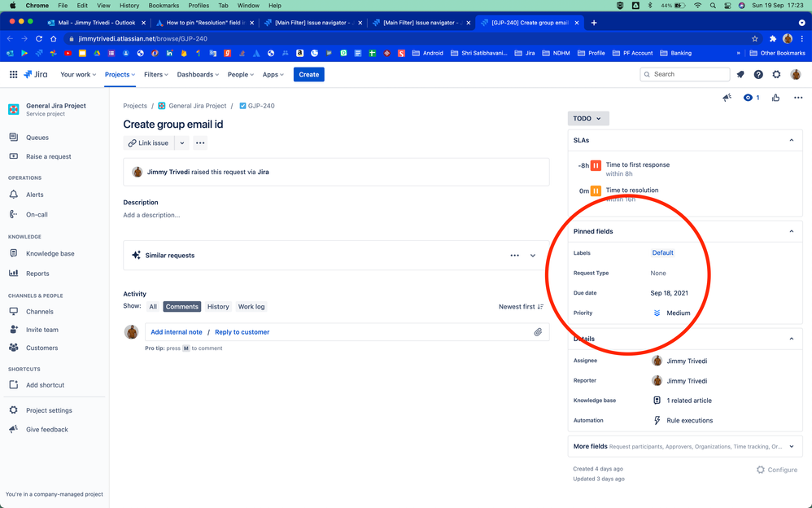The image size is (812, 508).
Task: Open the Jira app switcher grid
Action: [14, 75]
